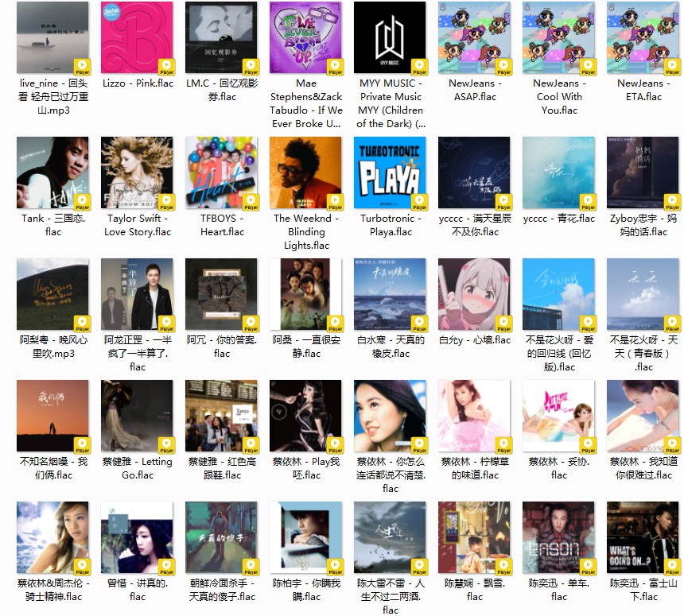
Task: Click NewJeans - ETA.flac file icon
Action: click(x=643, y=37)
